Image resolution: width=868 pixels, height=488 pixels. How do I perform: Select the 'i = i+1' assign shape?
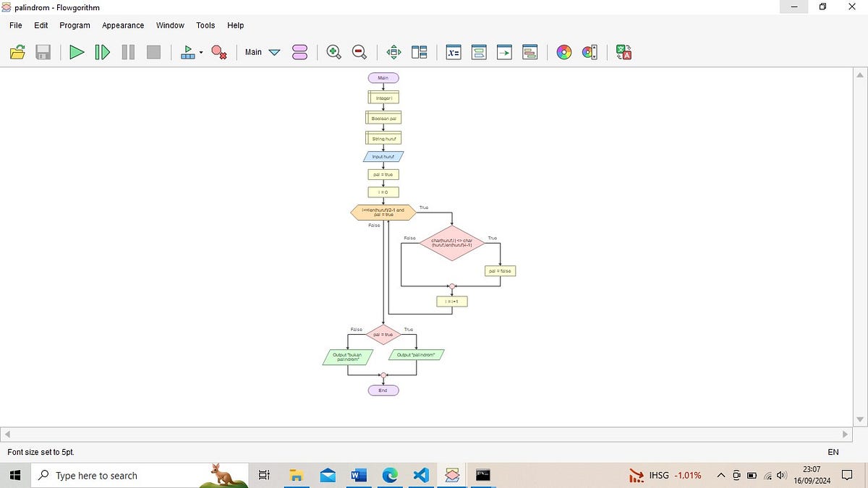coord(452,301)
